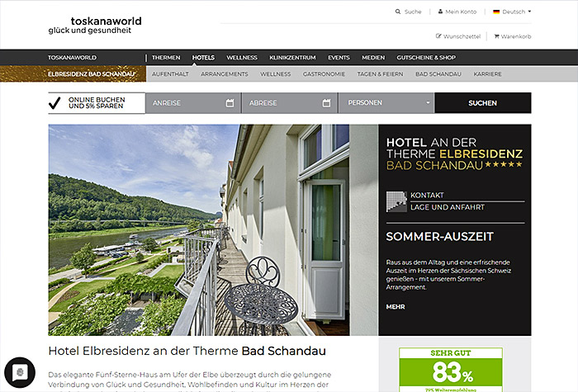Open the Warenkorb cart icon
578x392 pixels.
pyautogui.click(x=496, y=36)
